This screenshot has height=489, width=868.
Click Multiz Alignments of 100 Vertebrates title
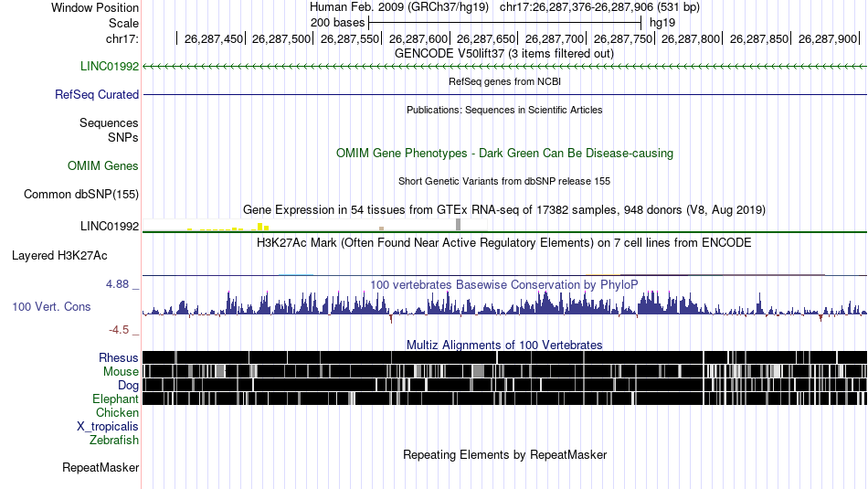(504, 345)
